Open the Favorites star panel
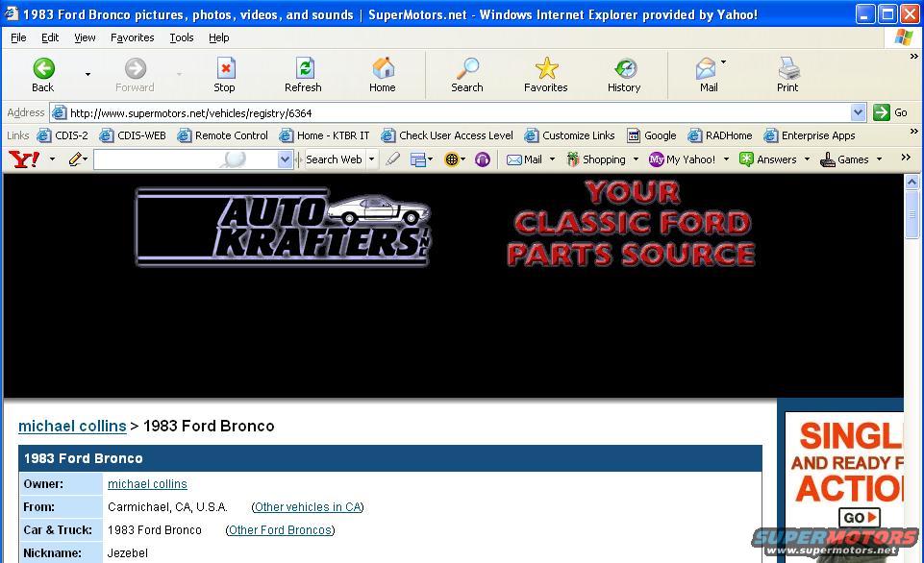The width and height of the screenshot is (924, 563). tap(546, 75)
